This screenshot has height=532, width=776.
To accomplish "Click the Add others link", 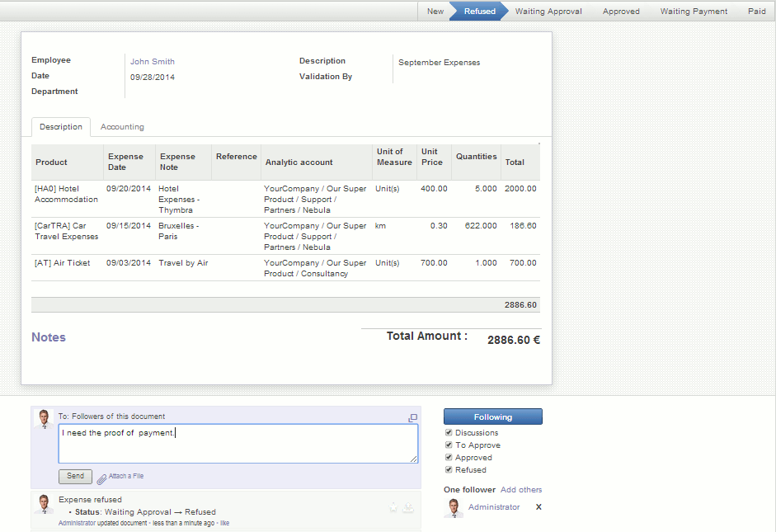I will 521,490.
